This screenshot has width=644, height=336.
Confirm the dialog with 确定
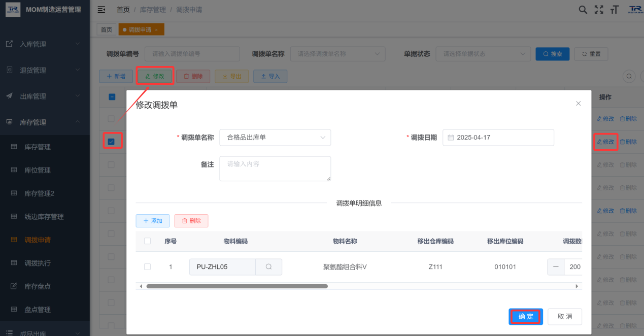(526, 316)
